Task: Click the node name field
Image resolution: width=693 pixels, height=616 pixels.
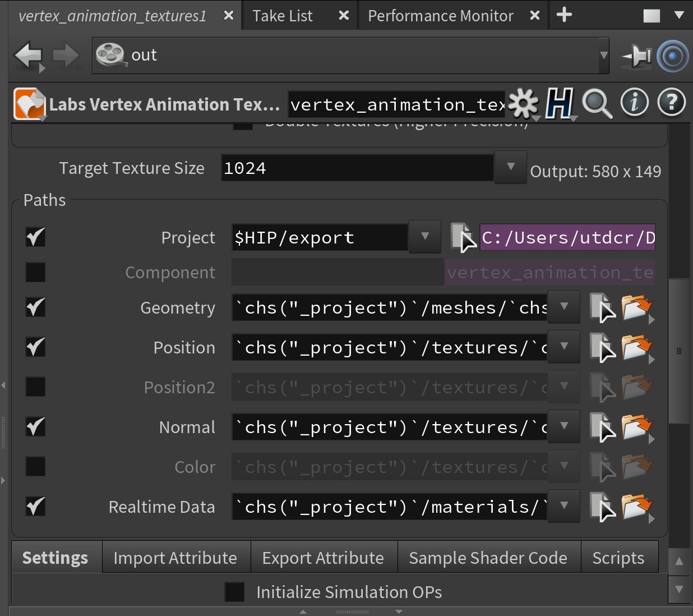Action: pyautogui.click(x=397, y=104)
